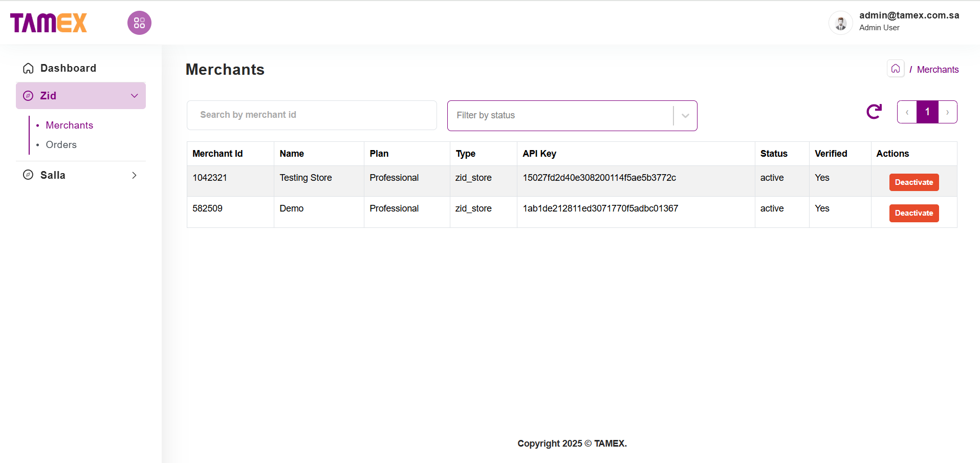The image size is (980, 463).
Task: Click the purple grid menu icon
Action: [139, 23]
